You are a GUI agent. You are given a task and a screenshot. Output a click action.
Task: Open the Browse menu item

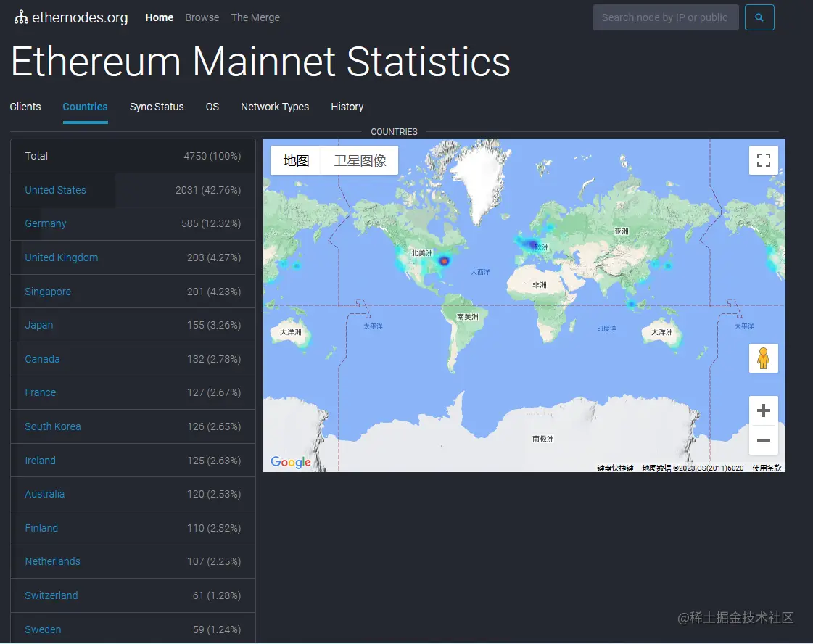[202, 17]
